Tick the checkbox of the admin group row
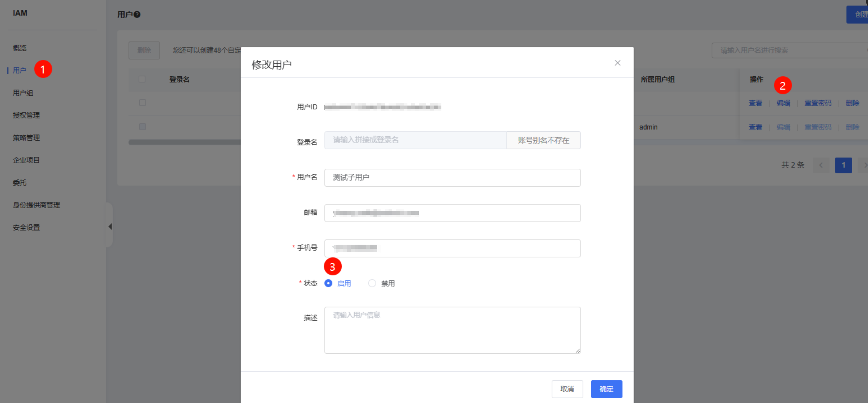 coord(142,127)
